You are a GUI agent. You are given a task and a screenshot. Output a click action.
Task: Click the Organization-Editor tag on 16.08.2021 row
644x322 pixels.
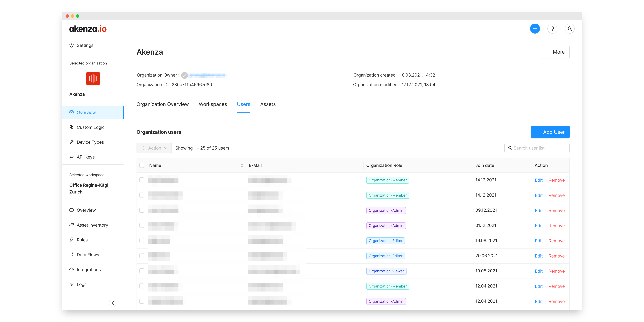385,241
